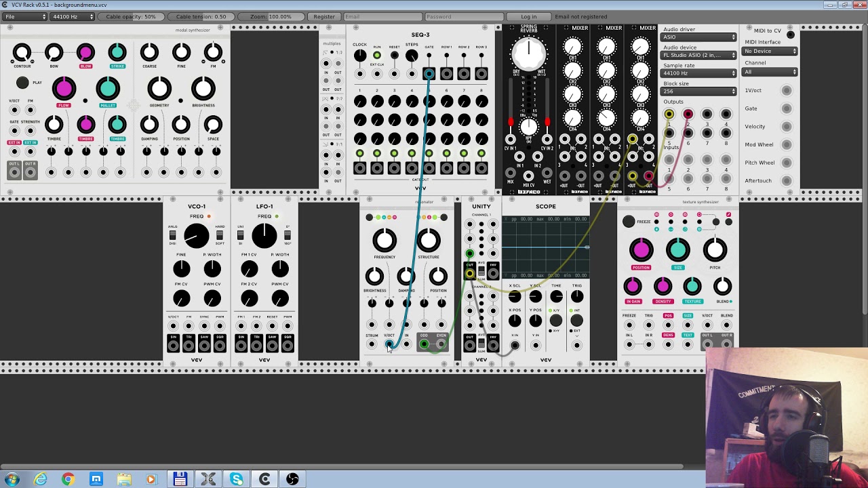Open Google Chrome from the taskbar
Screen dimensions: 868x488
click(68, 479)
